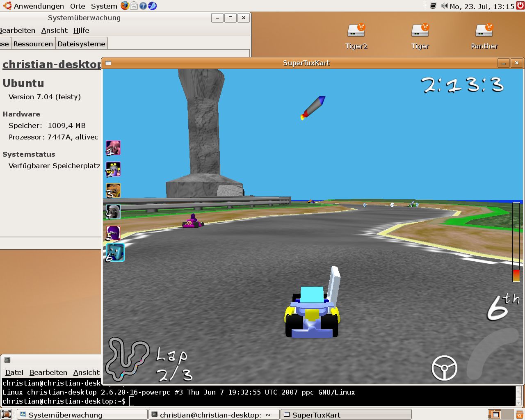The width and height of the screenshot is (525, 420).
Task: Launch Firefox from the top panel
Action: coord(125,6)
